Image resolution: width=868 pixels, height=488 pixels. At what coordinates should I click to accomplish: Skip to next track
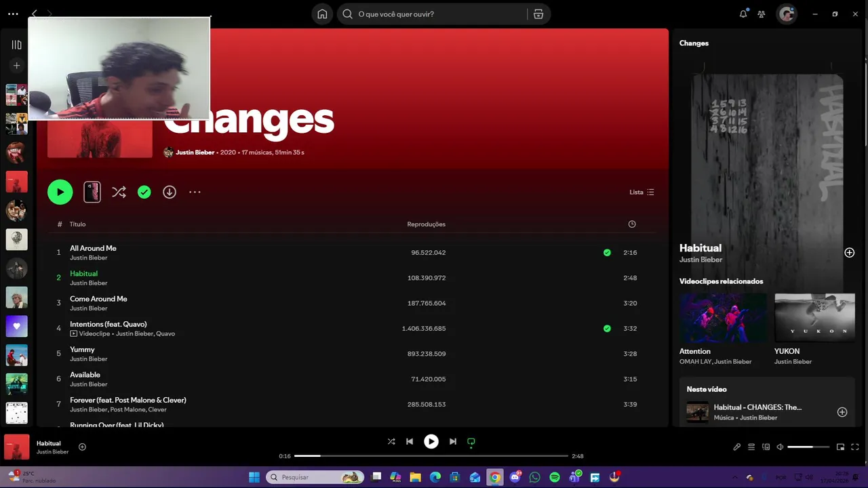(x=453, y=441)
